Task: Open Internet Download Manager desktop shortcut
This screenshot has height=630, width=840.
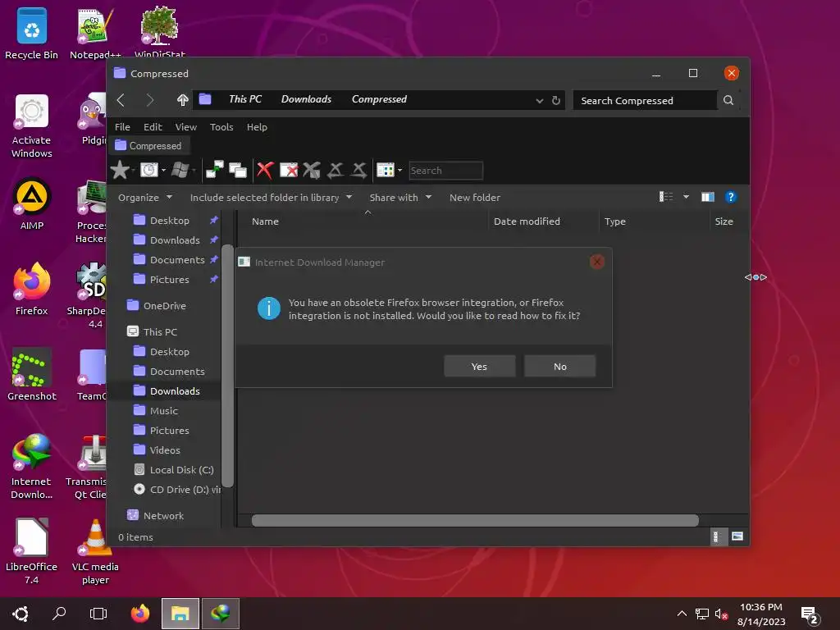Action: tap(32, 466)
